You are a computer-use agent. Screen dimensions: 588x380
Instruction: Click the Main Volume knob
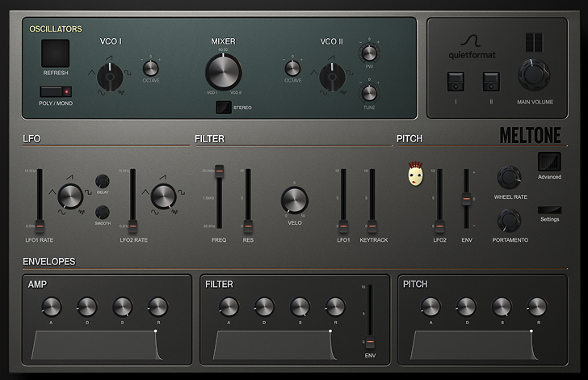tap(534, 75)
